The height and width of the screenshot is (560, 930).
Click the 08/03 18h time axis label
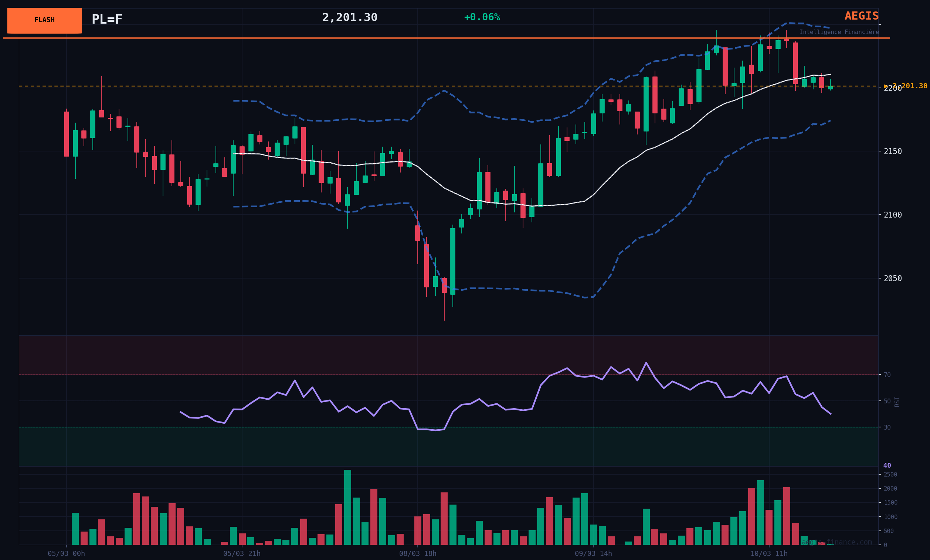click(417, 554)
